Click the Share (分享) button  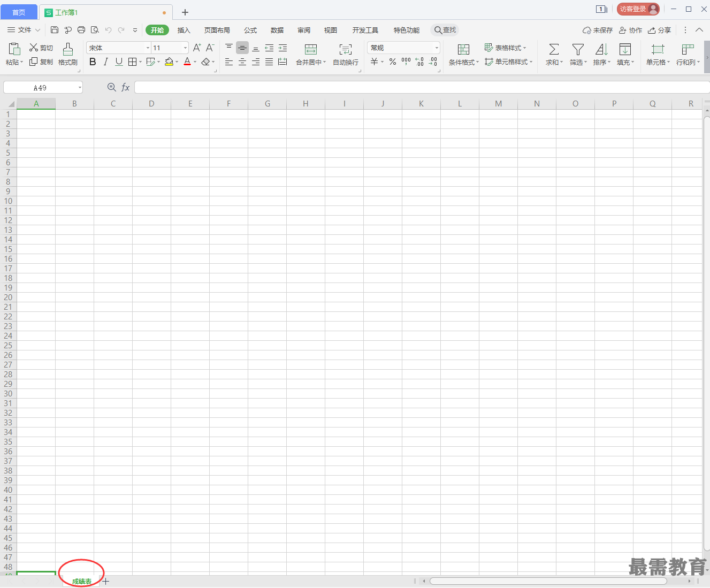(659, 30)
